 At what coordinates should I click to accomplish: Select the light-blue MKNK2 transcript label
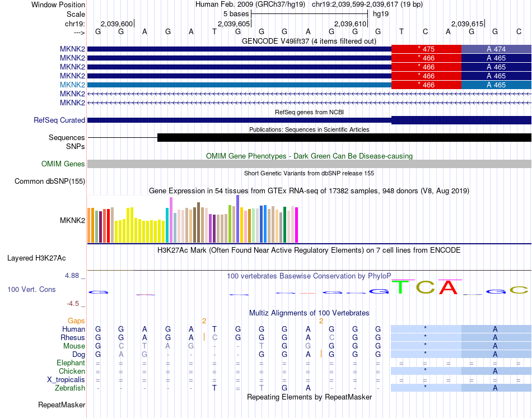click(x=72, y=85)
